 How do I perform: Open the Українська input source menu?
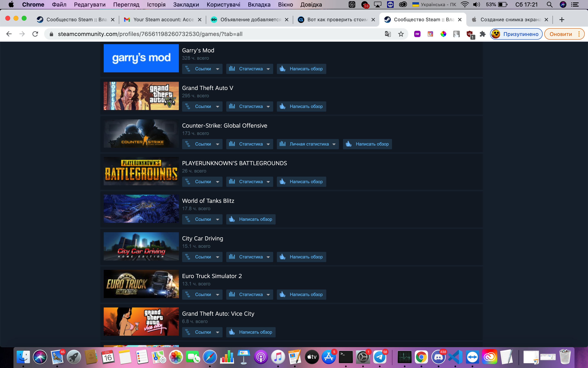[x=434, y=5]
